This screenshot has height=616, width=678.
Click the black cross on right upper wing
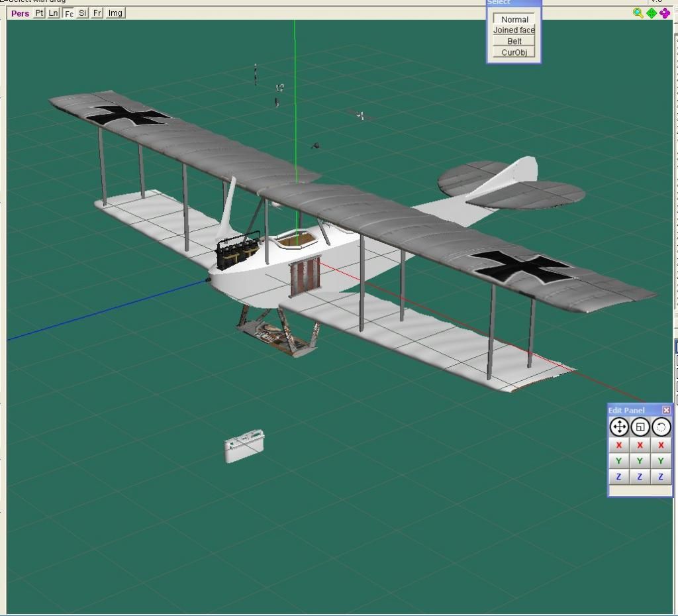pyautogui.click(x=524, y=267)
